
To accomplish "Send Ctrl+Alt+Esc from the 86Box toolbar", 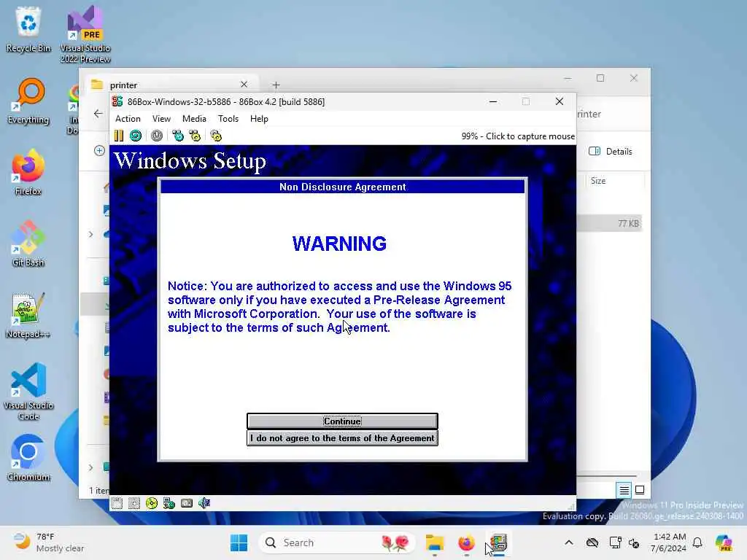I will (x=195, y=136).
